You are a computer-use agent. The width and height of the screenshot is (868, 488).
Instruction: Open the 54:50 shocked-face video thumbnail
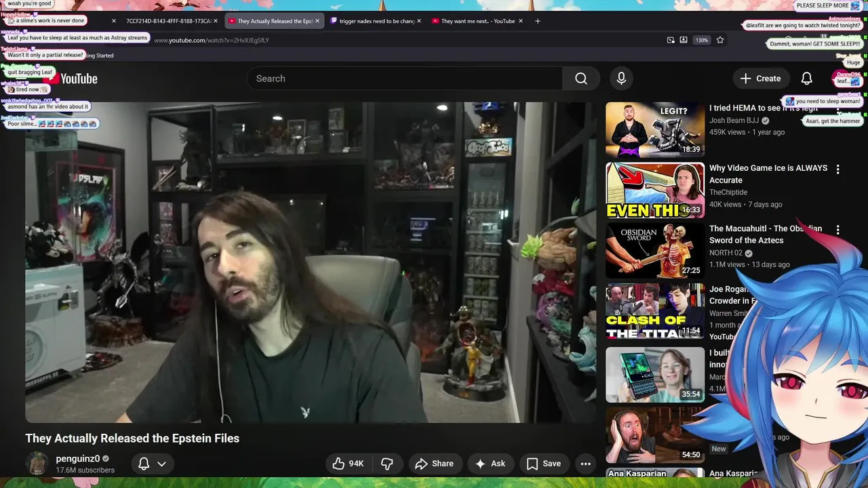point(655,435)
